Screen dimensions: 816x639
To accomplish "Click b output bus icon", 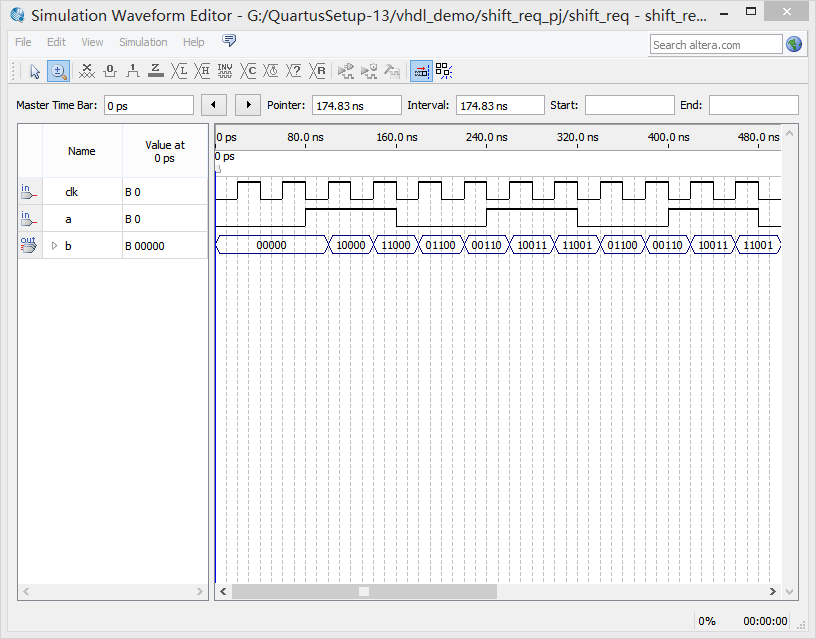I will 29,246.
